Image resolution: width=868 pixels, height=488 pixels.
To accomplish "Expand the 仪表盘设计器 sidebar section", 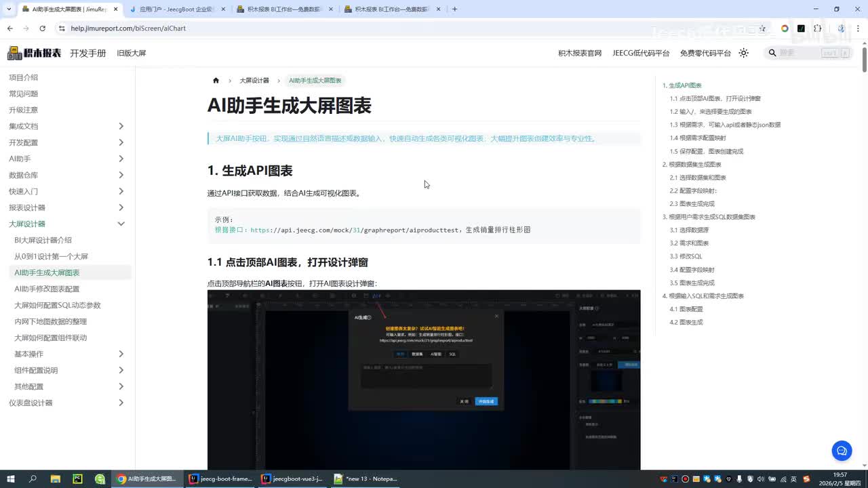I will pyautogui.click(x=121, y=403).
